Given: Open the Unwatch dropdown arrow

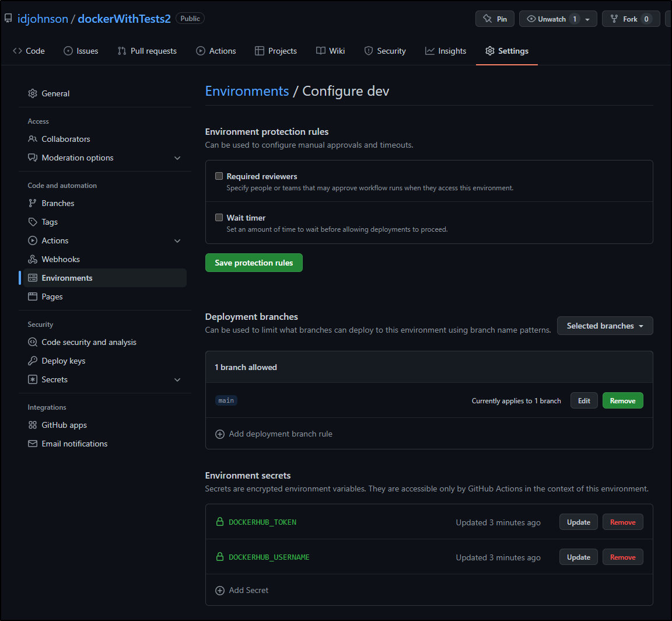Looking at the screenshot, I should (587, 19).
